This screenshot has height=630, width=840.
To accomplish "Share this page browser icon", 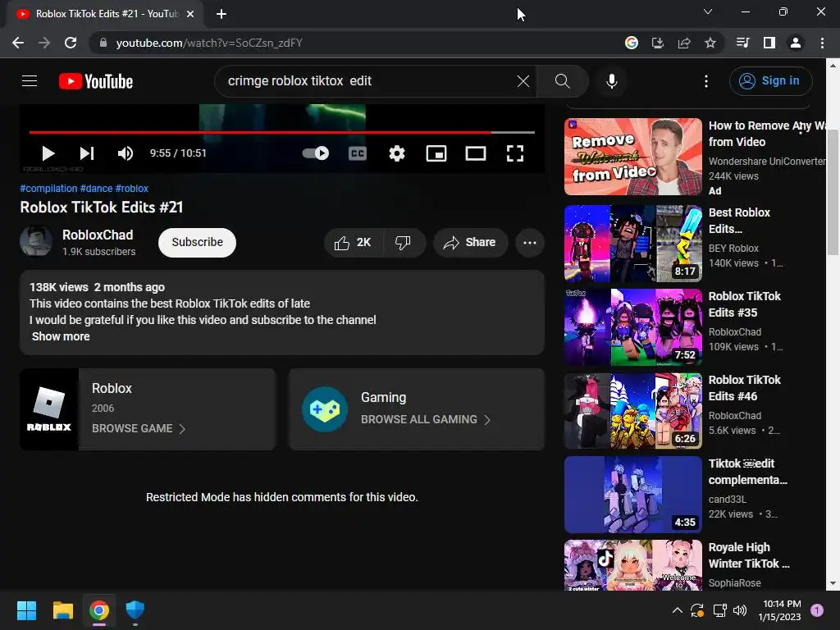I will [x=684, y=43].
